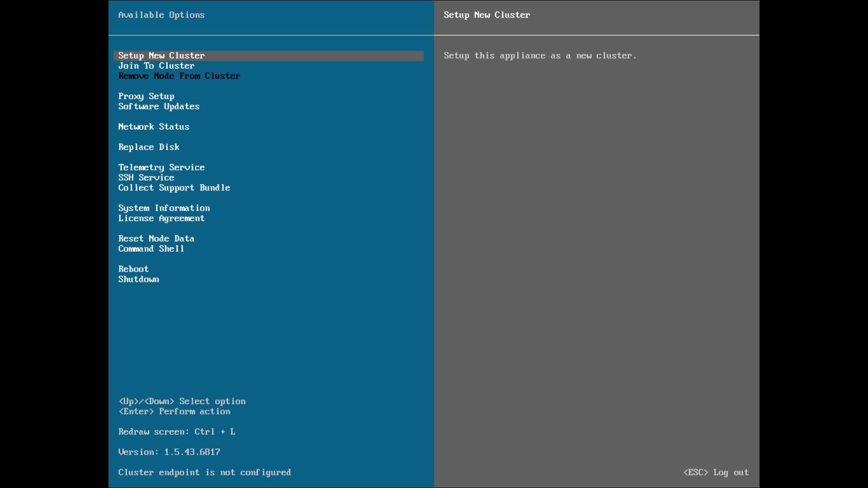The image size is (868, 488).
Task: Open Proxy Setup
Action: click(146, 96)
